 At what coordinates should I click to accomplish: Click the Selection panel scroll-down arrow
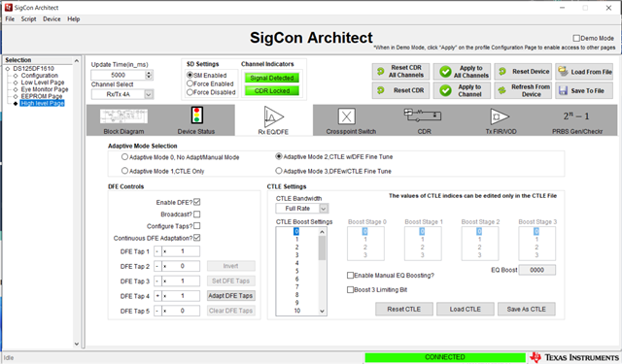pos(77,344)
